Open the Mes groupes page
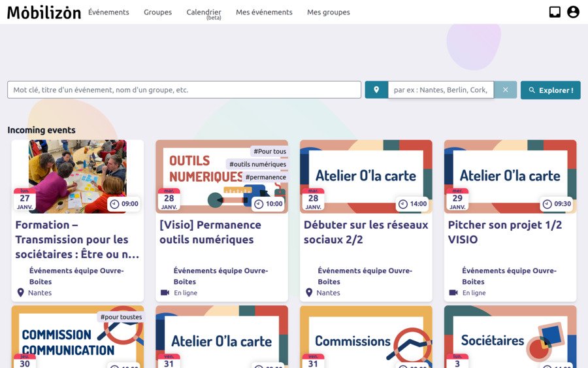The image size is (588, 368). pos(328,12)
